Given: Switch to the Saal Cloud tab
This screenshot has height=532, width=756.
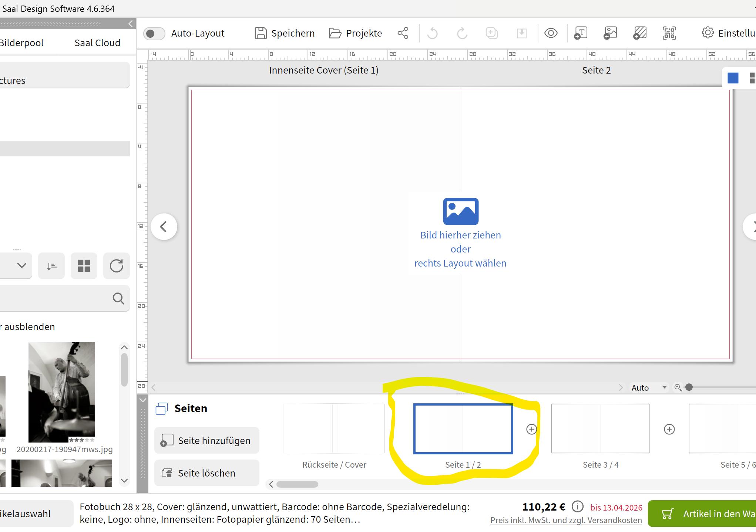Looking at the screenshot, I should coord(97,43).
